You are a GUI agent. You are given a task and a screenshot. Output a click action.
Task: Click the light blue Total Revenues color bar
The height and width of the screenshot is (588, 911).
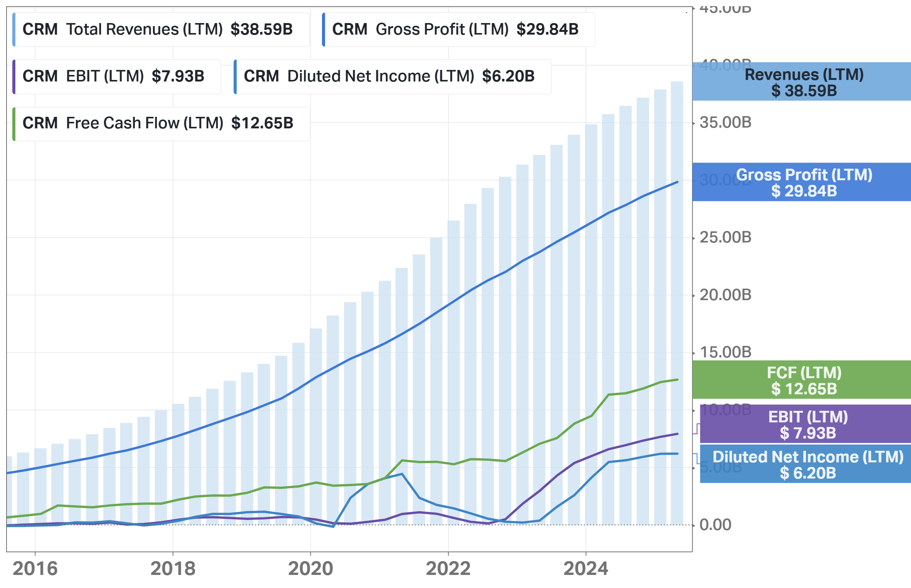point(14,30)
